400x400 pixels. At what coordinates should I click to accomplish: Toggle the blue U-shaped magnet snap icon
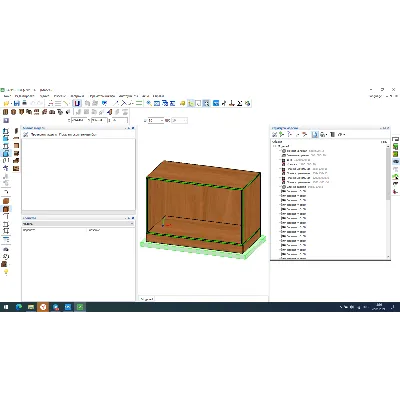tap(77, 103)
